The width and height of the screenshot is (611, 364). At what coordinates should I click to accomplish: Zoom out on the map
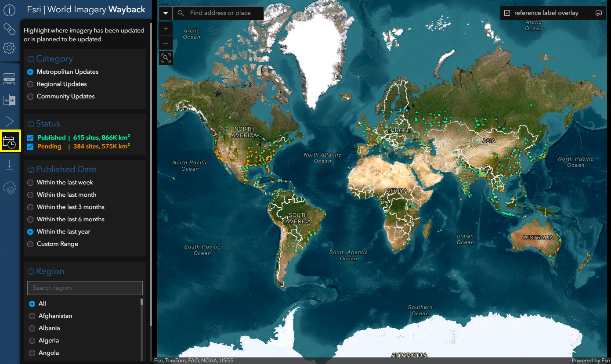tap(166, 43)
